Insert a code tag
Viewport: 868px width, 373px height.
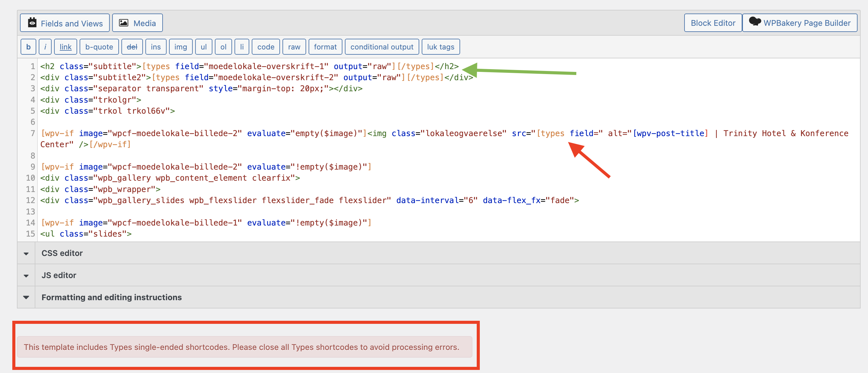tap(266, 47)
